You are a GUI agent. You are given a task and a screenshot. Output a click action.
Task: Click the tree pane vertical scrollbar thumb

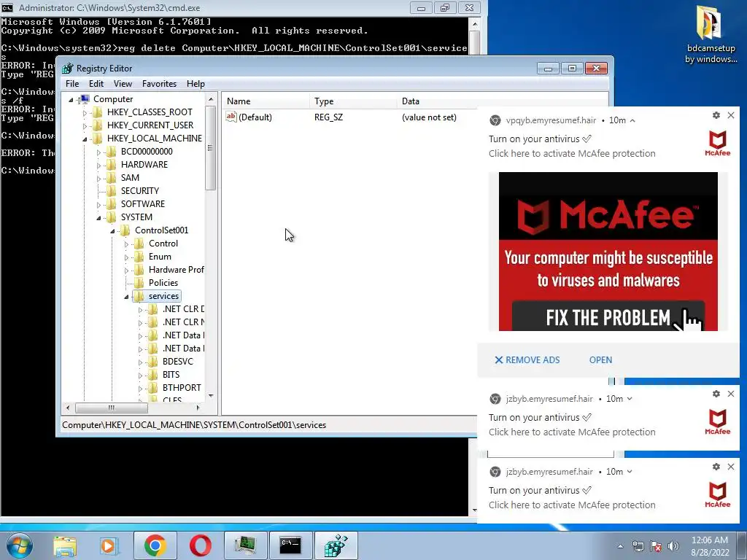click(x=210, y=148)
